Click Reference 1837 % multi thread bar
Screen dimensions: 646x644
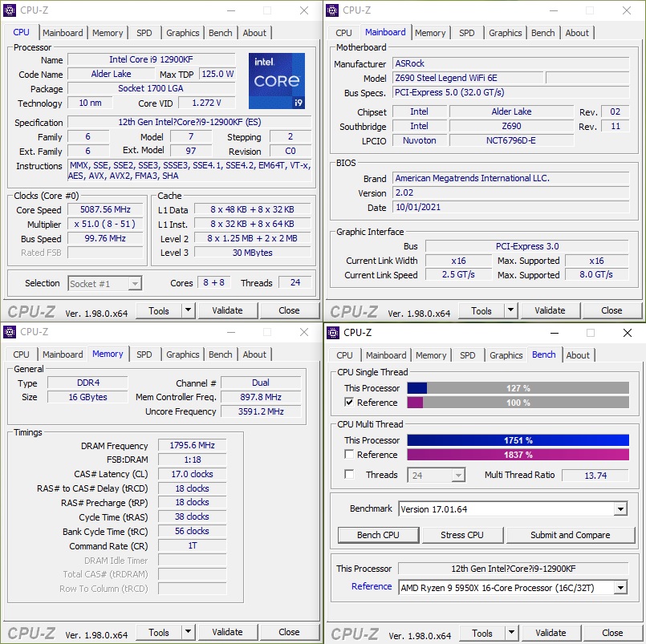(518, 455)
